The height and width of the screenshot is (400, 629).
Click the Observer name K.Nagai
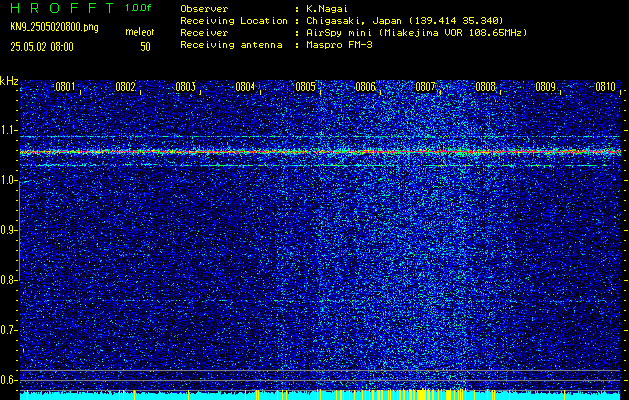tap(325, 9)
